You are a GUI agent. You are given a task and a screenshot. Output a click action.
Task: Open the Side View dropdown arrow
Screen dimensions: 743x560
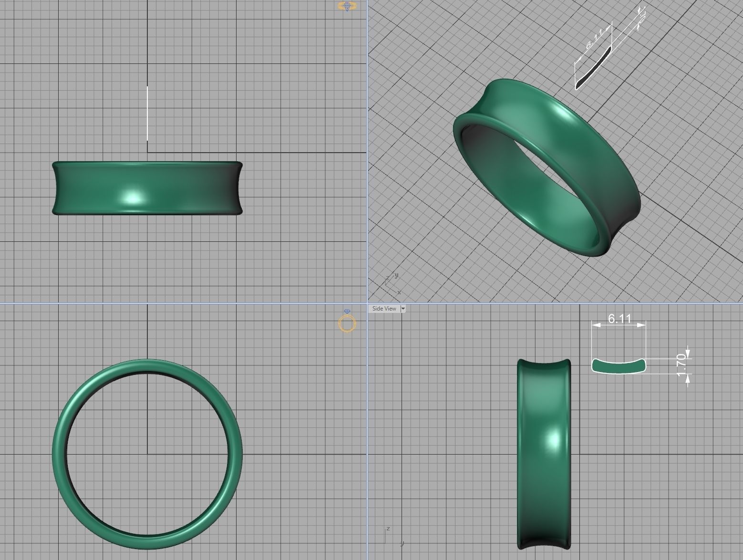coord(403,309)
